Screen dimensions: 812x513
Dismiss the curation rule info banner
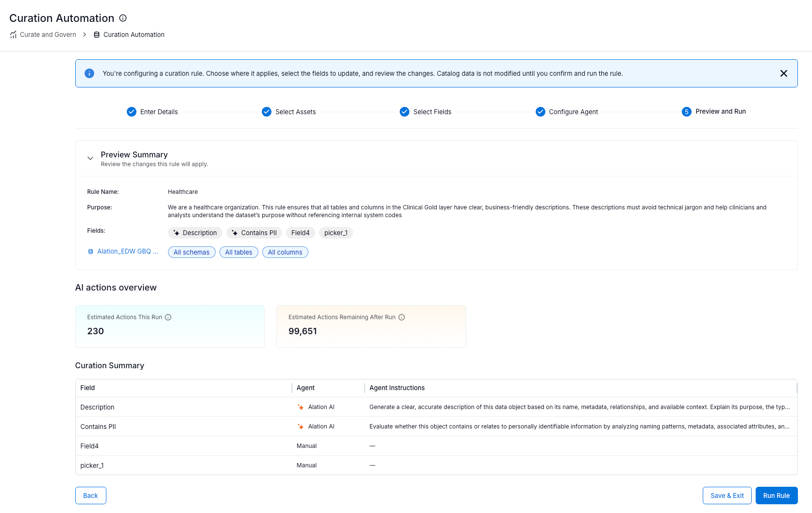click(783, 73)
